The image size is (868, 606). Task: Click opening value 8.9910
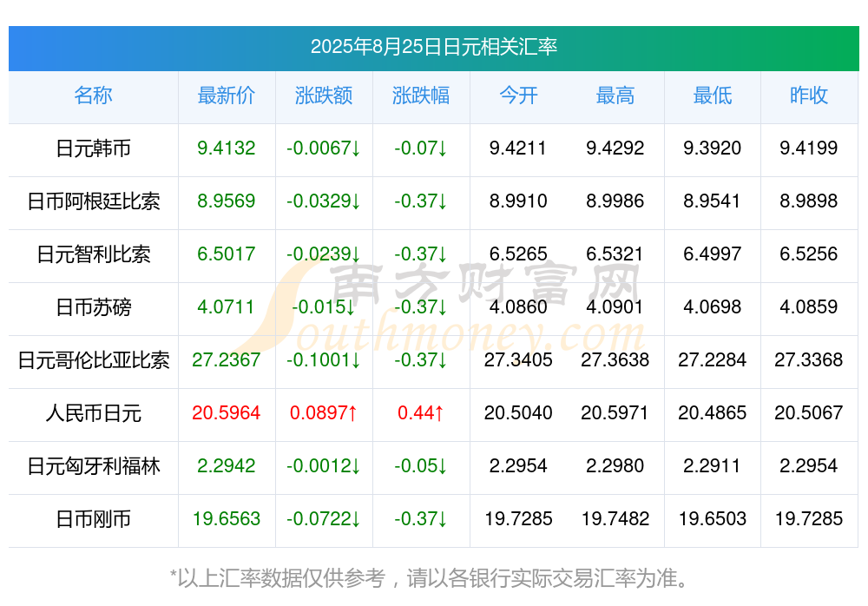coord(518,201)
